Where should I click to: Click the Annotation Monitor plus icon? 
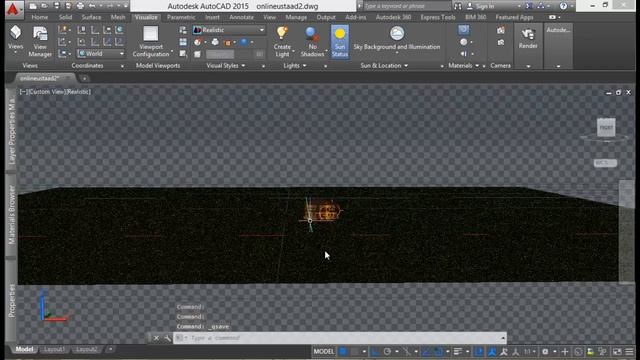[565, 351]
